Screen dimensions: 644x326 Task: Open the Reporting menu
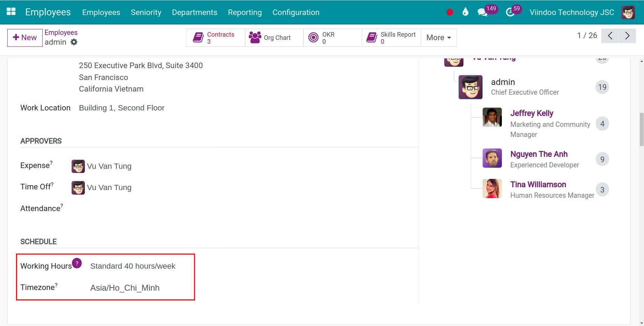pos(245,12)
